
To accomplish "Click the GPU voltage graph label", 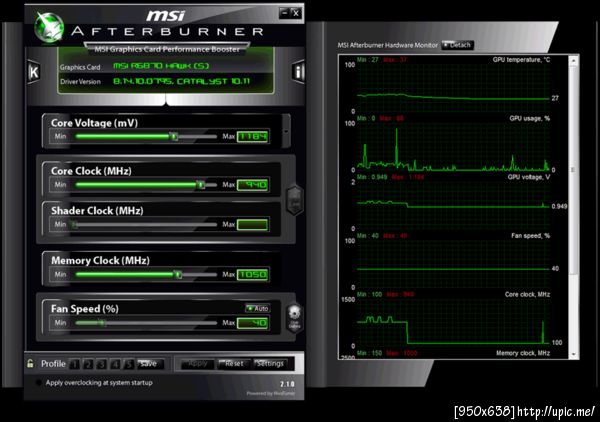I will pyautogui.click(x=529, y=177).
